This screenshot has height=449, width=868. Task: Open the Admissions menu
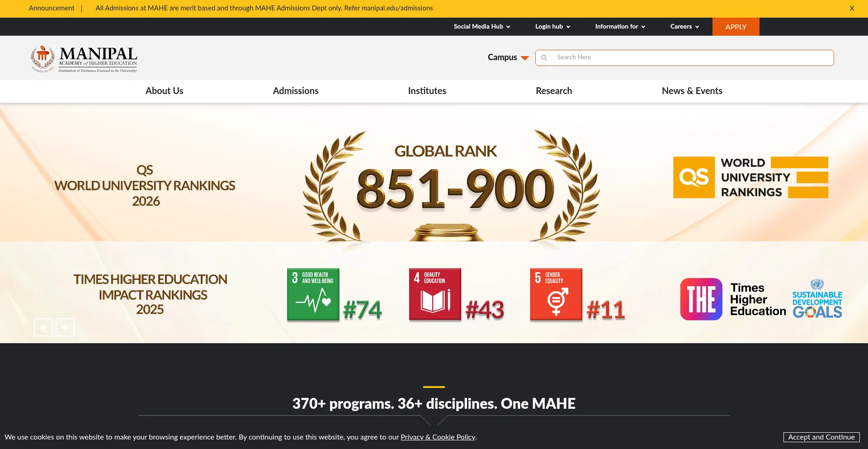[x=296, y=91]
